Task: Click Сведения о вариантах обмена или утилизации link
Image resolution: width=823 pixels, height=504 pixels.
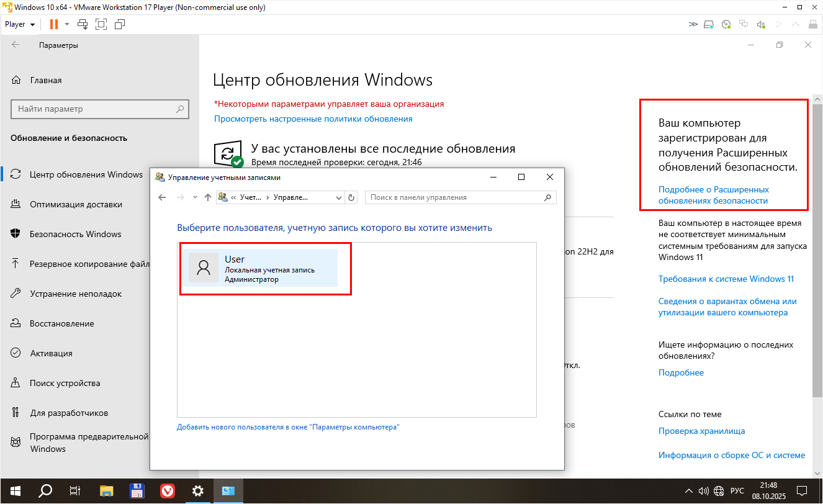Action: [727, 307]
